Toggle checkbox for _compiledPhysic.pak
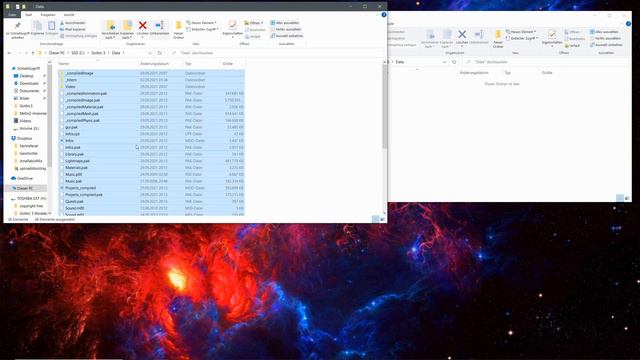640x360 pixels. [62, 121]
